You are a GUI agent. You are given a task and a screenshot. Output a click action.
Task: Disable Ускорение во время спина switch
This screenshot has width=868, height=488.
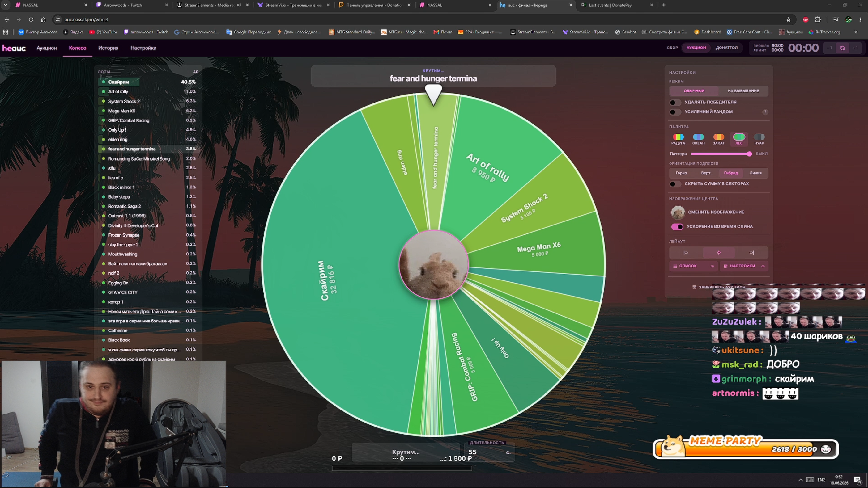677,227
